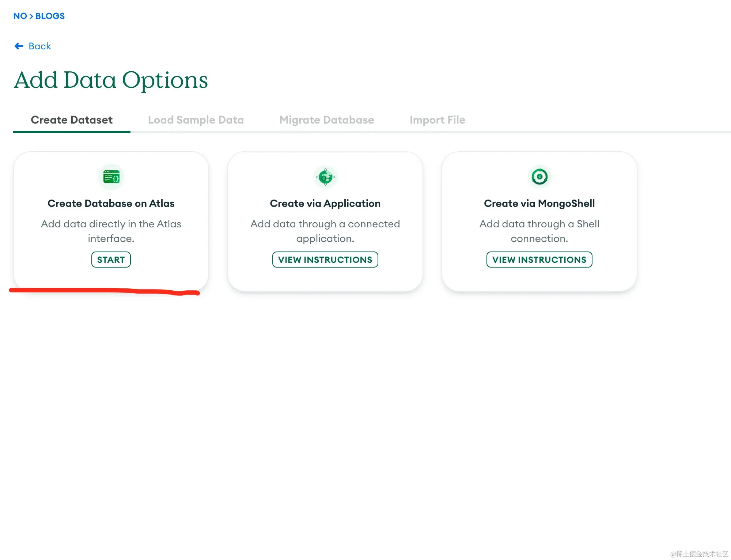The width and height of the screenshot is (731, 560).
Task: Click the Create via MongoShell card title
Action: tap(539, 203)
